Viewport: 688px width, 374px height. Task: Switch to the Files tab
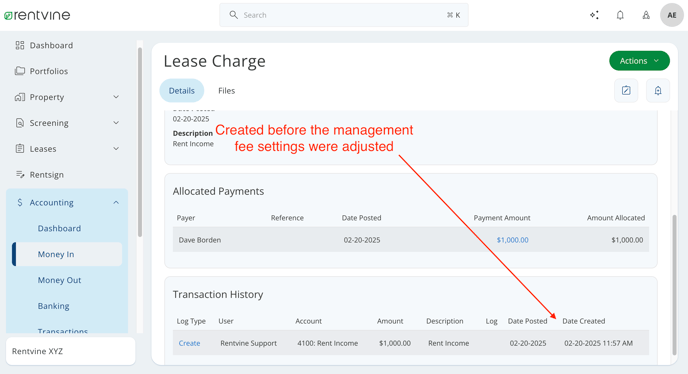click(226, 90)
